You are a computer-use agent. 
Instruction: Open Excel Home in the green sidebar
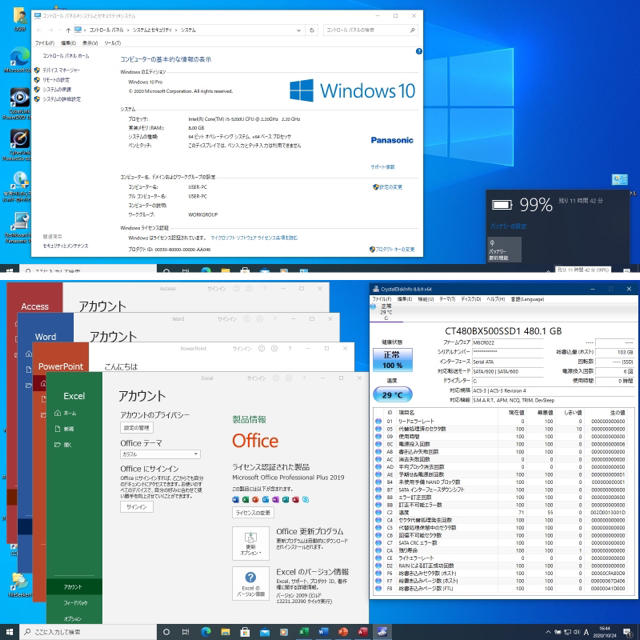pos(65,413)
